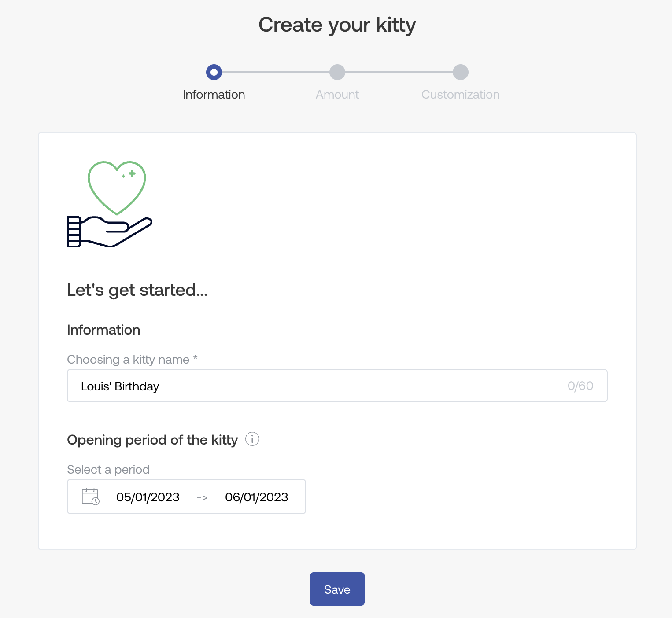Click the "Let's get started..." heading
Viewport: 672px width, 618px height.
[x=137, y=290]
